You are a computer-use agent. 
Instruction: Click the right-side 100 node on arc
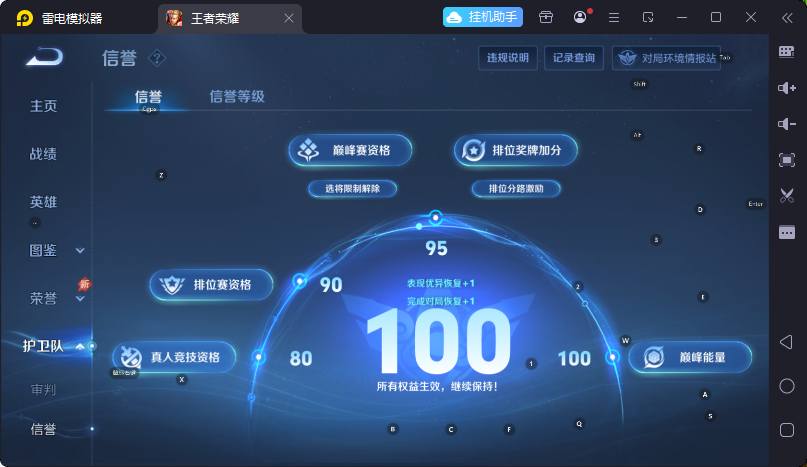pyautogui.click(x=612, y=357)
